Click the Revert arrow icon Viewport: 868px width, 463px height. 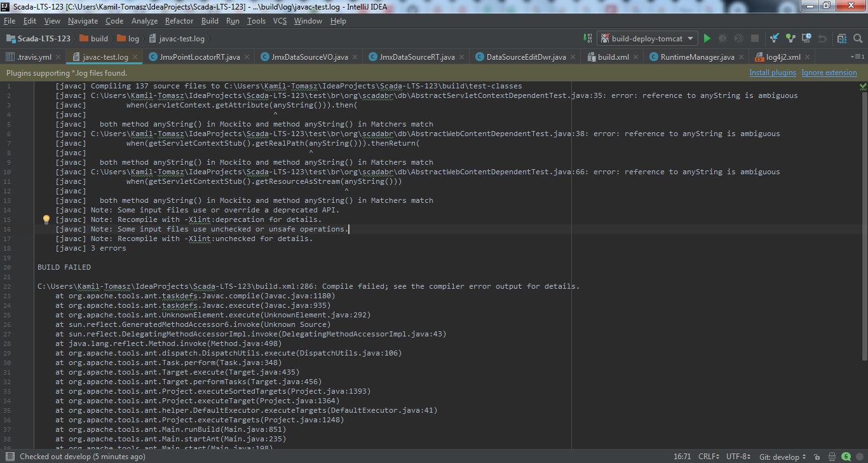click(x=823, y=39)
